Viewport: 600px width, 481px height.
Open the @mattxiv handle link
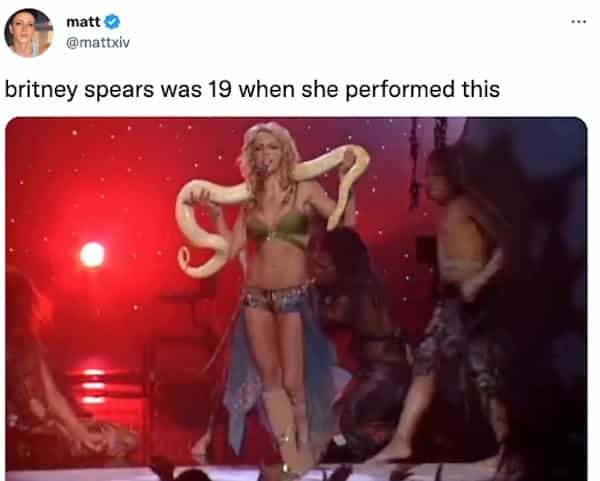[x=98, y=42]
